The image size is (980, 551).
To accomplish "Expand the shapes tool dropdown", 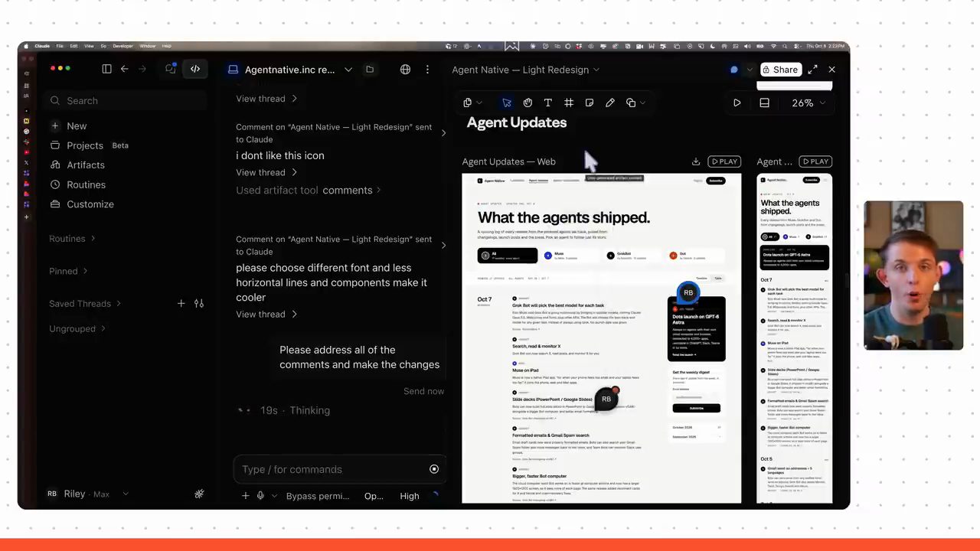I will click(642, 103).
